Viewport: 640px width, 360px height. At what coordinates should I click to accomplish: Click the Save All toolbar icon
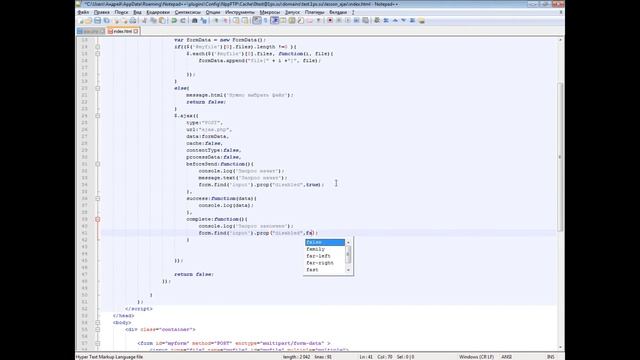107,20
